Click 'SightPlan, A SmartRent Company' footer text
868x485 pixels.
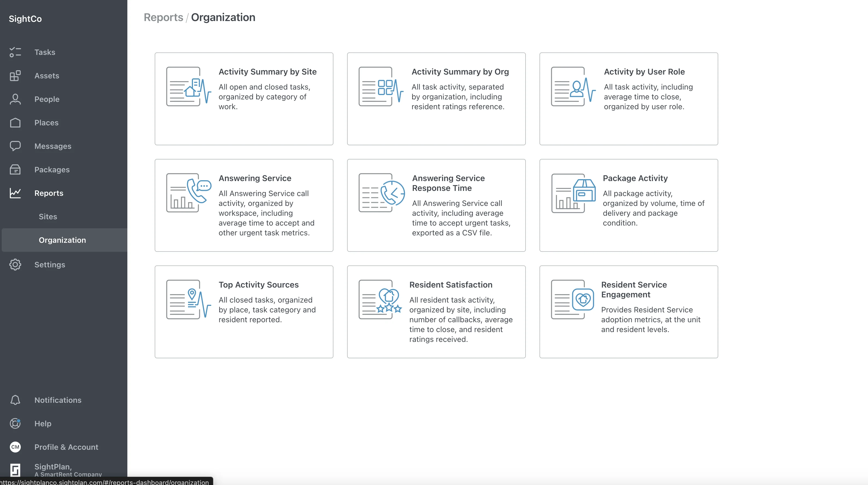click(68, 470)
